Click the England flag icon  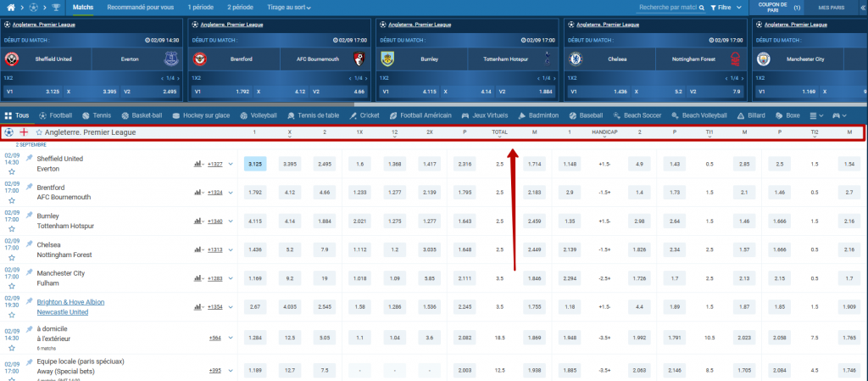pyautogui.click(x=24, y=133)
